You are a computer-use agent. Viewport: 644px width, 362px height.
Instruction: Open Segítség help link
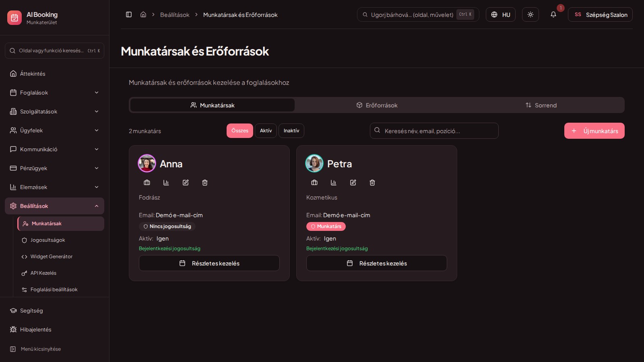pyautogui.click(x=54, y=311)
